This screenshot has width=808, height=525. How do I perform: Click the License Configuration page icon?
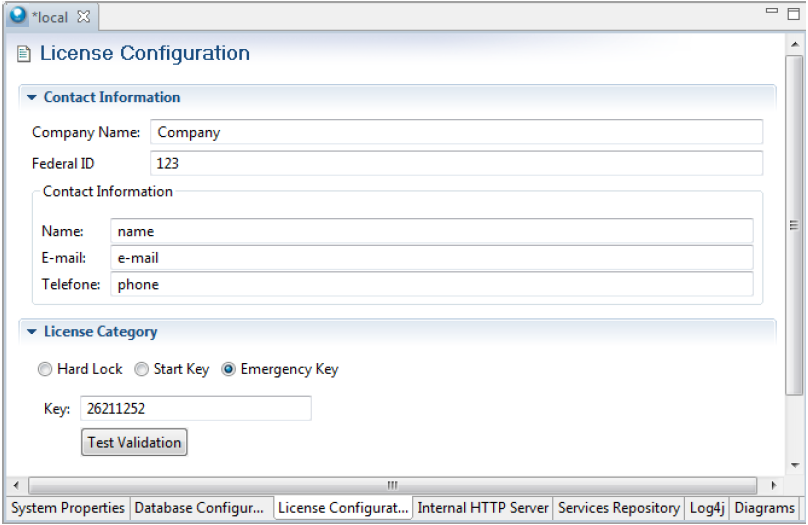25,54
